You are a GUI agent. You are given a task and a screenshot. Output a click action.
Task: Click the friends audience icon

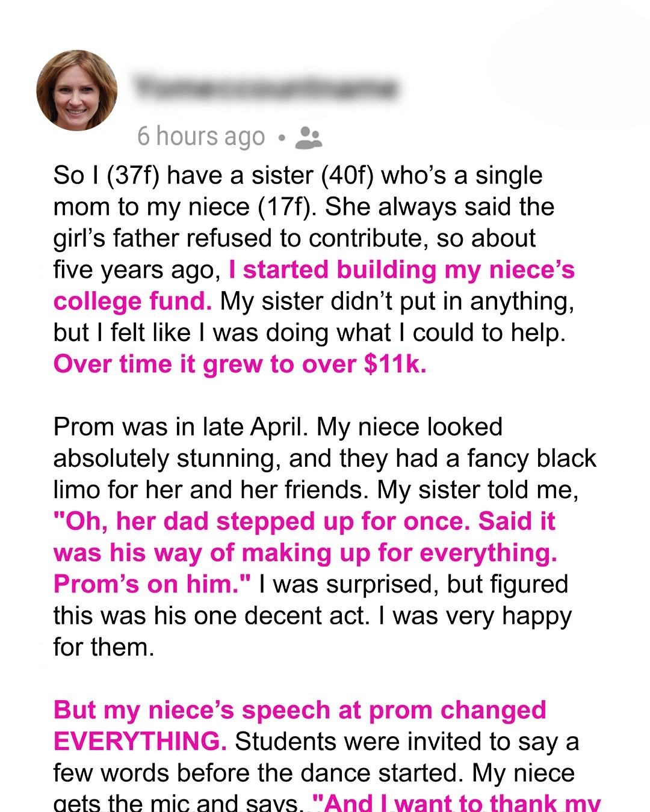click(x=309, y=138)
